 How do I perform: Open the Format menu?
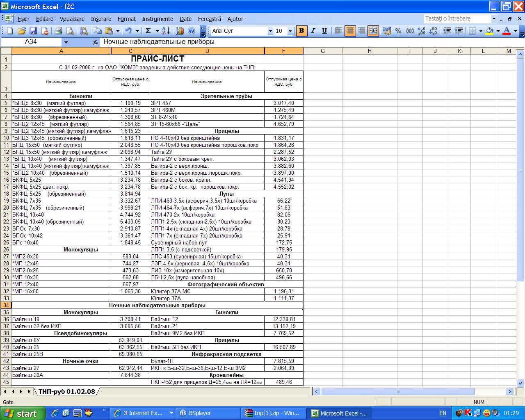click(126, 19)
